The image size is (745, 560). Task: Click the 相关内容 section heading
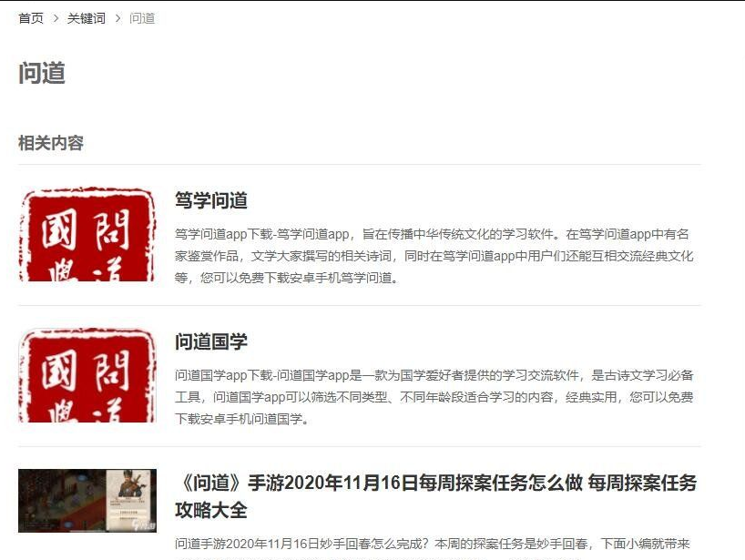pyautogui.click(x=51, y=143)
